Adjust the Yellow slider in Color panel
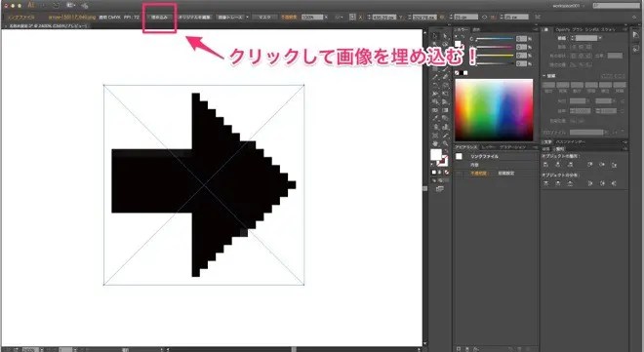Viewport: 644px width, 352px height. [496, 56]
